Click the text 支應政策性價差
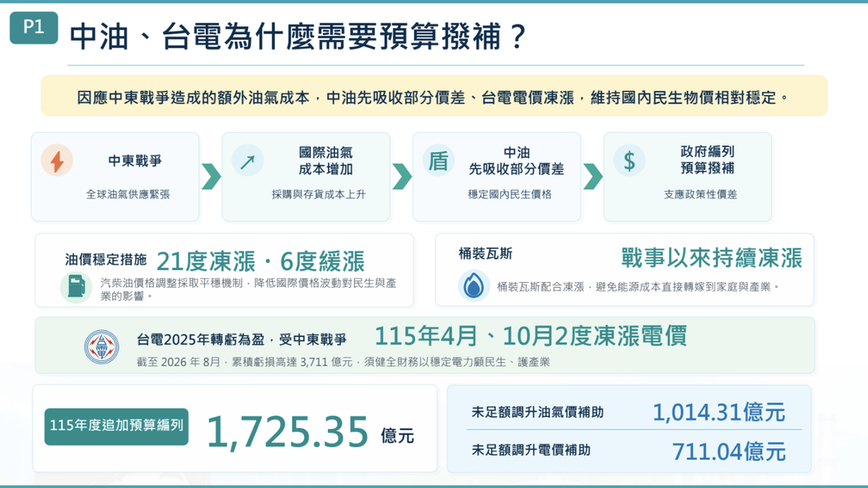Viewport: 868px width, 488px height. pos(700,194)
